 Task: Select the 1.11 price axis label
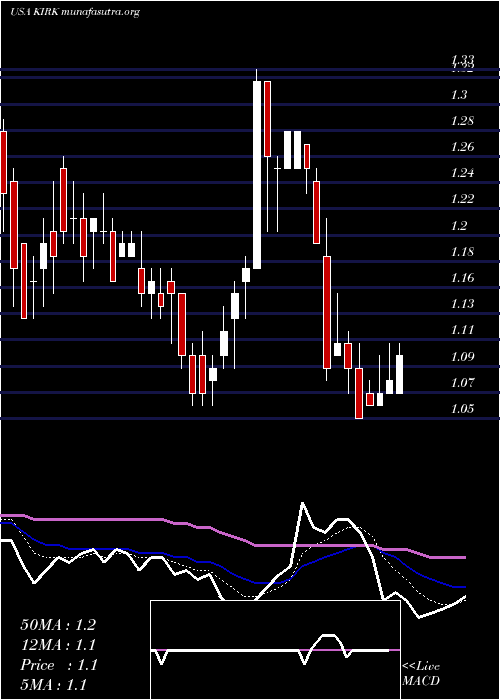pos(462,330)
